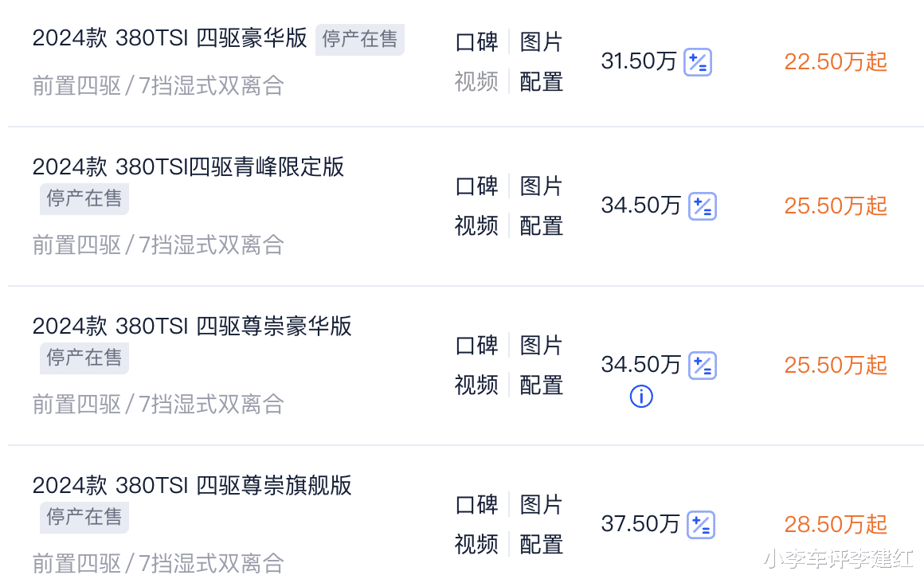Open 2024款 380TSI 四驱豪华版 model
This screenshot has width=924, height=583.
click(170, 38)
